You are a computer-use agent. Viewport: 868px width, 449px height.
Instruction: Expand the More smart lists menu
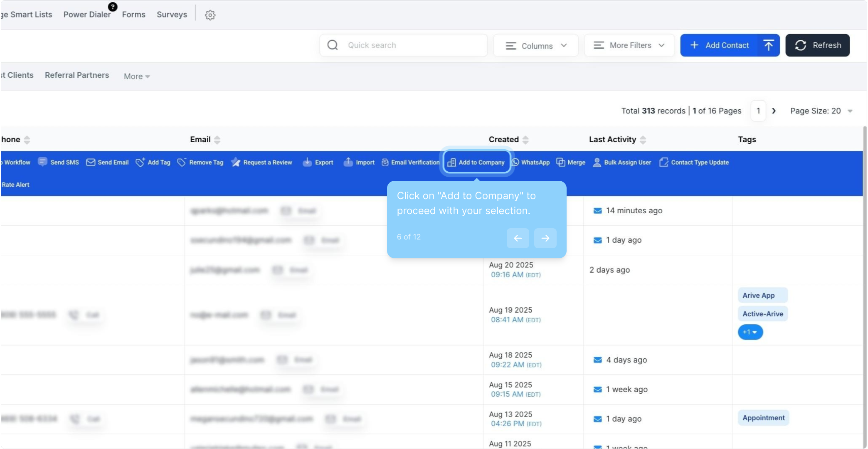tap(136, 76)
